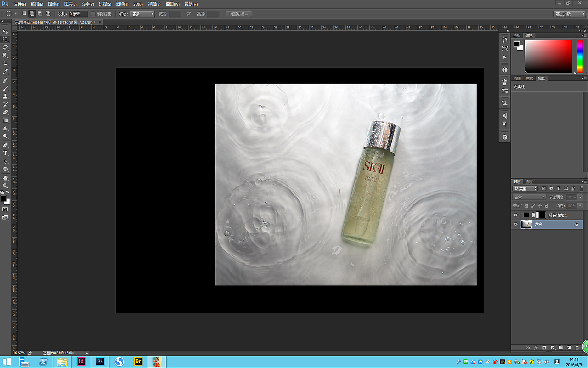
Task: Open the 填充 fill percentage arrow
Action: coord(581,206)
